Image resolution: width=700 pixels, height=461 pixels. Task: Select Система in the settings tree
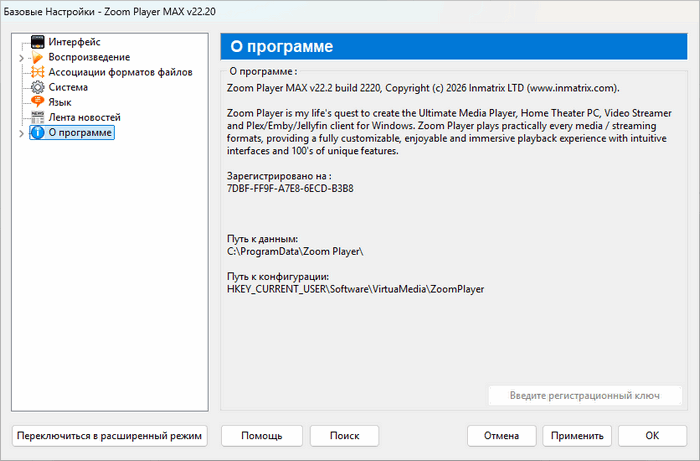68,87
